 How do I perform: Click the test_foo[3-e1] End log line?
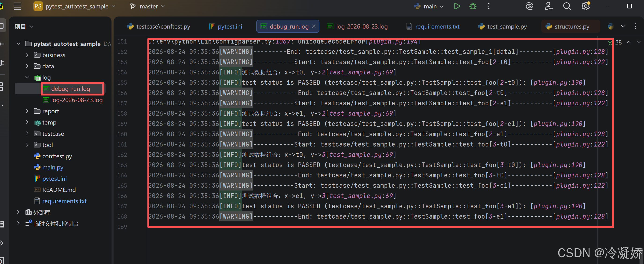[x=378, y=216]
